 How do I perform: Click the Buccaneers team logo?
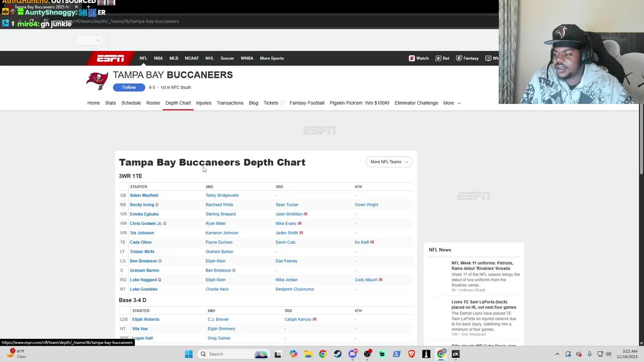click(x=97, y=80)
